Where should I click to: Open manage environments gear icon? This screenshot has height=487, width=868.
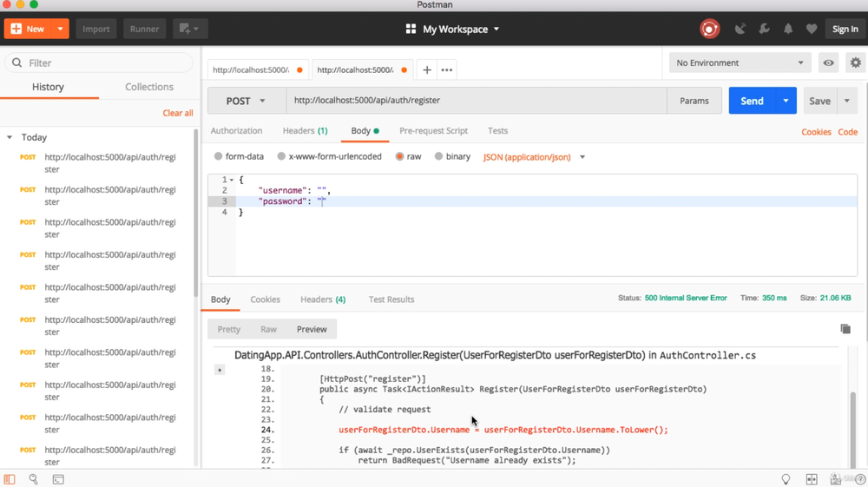(x=856, y=63)
